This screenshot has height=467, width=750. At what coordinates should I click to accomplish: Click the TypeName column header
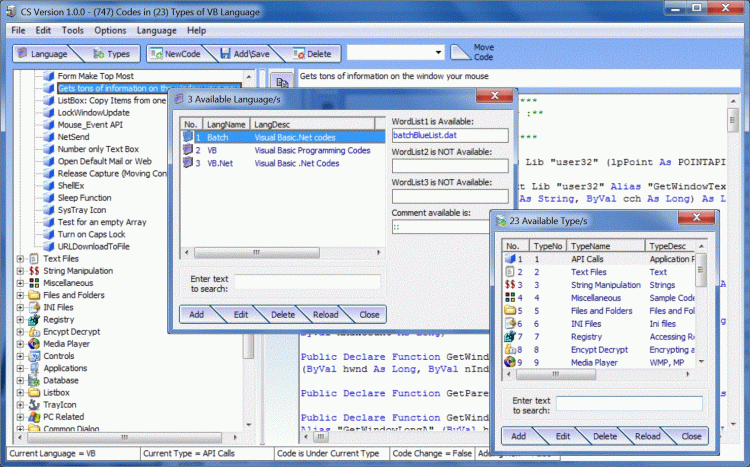[606, 246]
